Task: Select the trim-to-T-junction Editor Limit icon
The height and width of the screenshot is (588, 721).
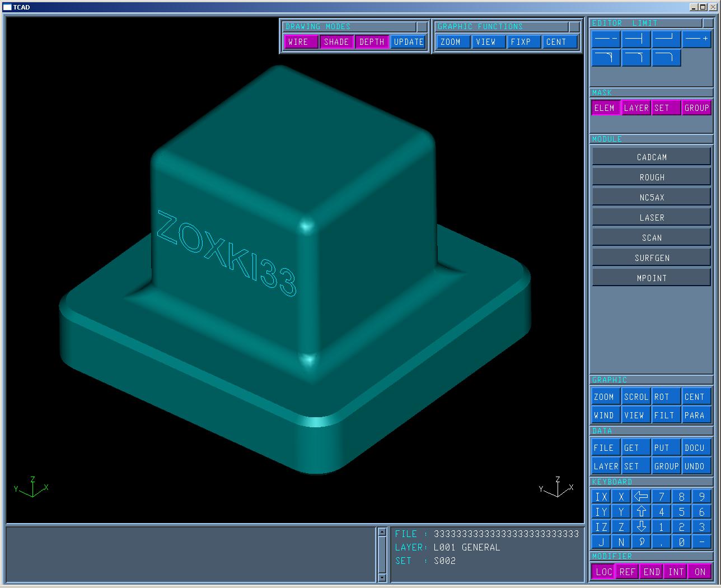Action: tap(636, 39)
